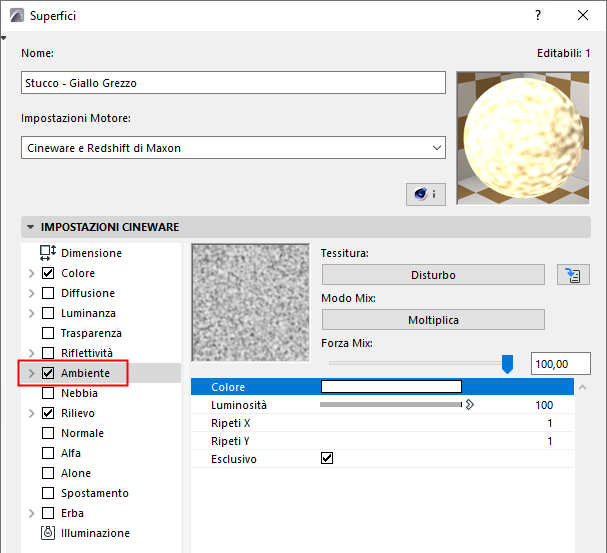Click the Cineware info button

click(425, 194)
